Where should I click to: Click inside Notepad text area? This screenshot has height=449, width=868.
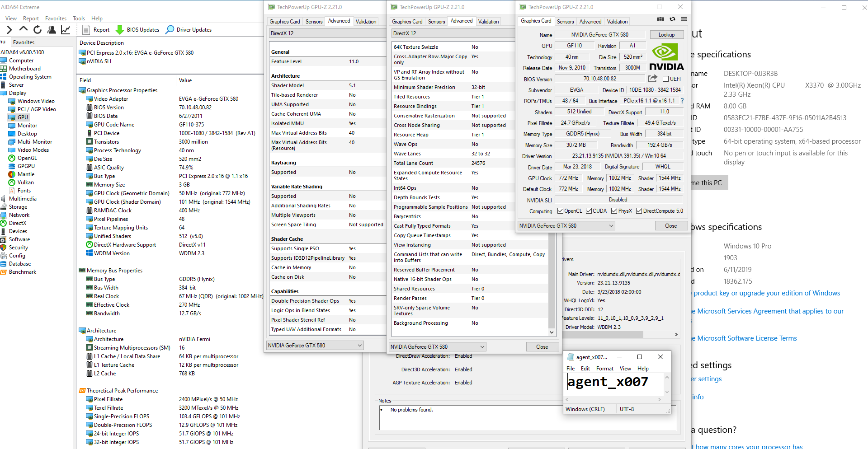click(x=614, y=384)
